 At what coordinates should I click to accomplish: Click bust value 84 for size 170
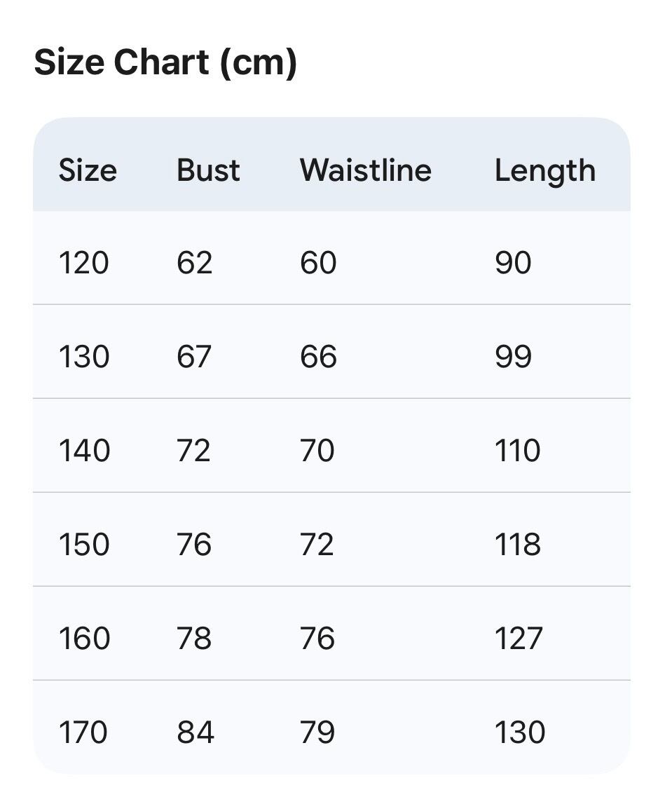pos(196,732)
